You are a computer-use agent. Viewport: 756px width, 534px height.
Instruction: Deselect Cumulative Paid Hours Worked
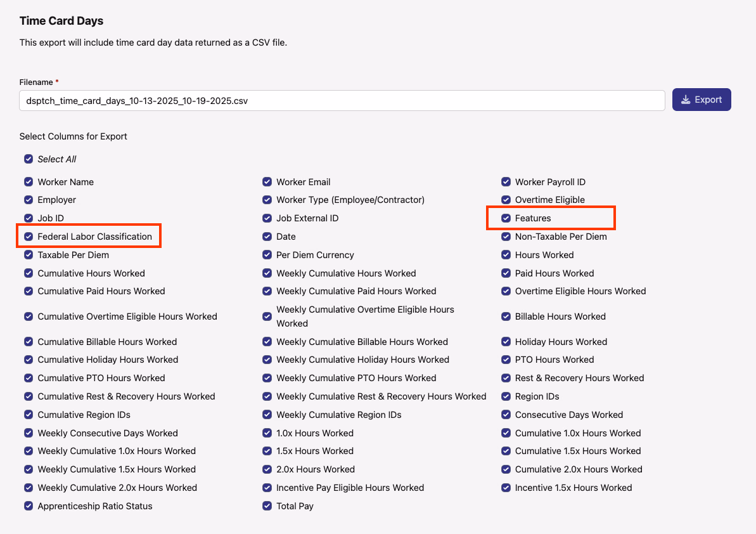[29, 291]
